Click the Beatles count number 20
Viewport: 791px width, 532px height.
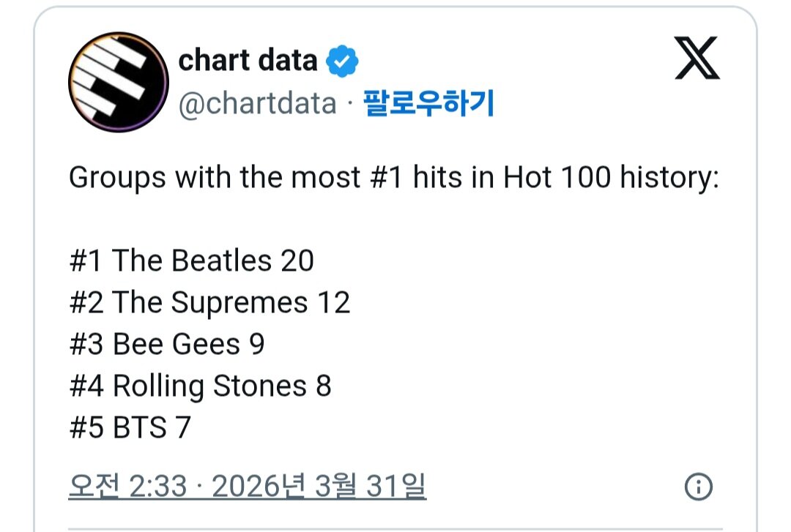pyautogui.click(x=297, y=261)
